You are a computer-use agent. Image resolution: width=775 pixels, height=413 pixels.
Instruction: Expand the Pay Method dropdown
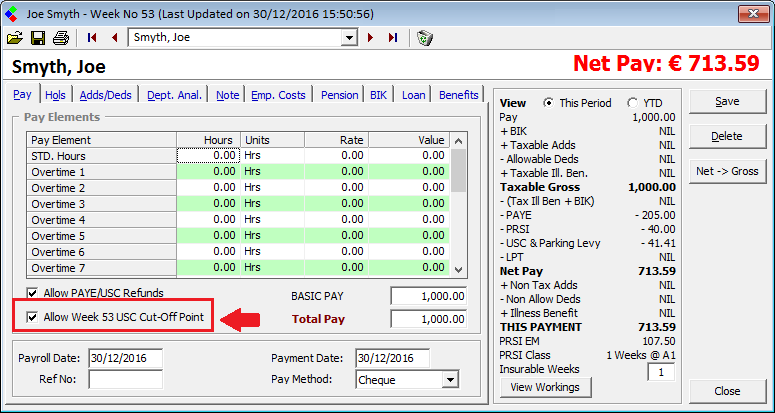tap(450, 380)
